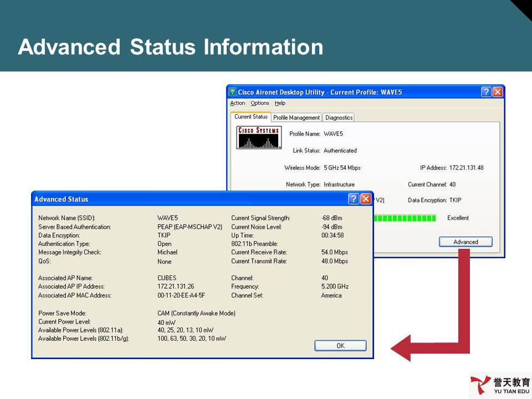Switch to the Current Status tab
This screenshot has width=532, height=399.
click(x=250, y=117)
